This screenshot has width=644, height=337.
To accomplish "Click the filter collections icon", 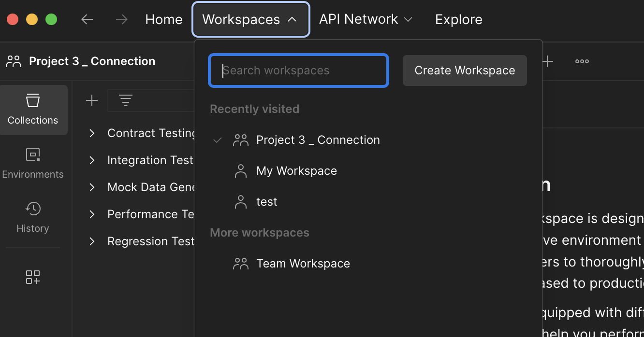I will pyautogui.click(x=126, y=100).
